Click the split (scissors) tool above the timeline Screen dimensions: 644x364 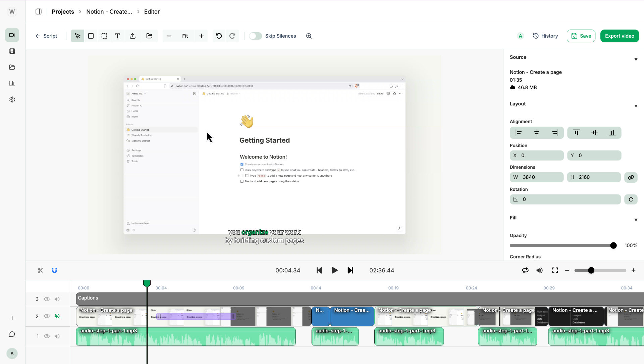coord(40,270)
